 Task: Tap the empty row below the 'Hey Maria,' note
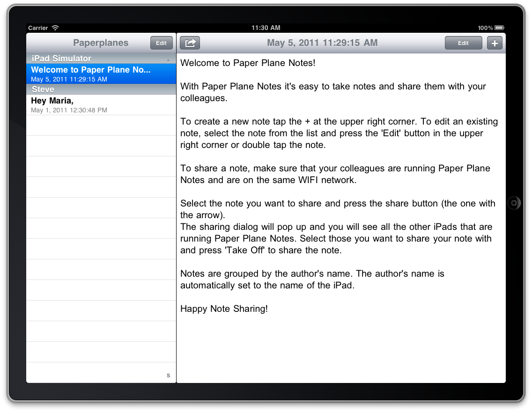click(101, 125)
